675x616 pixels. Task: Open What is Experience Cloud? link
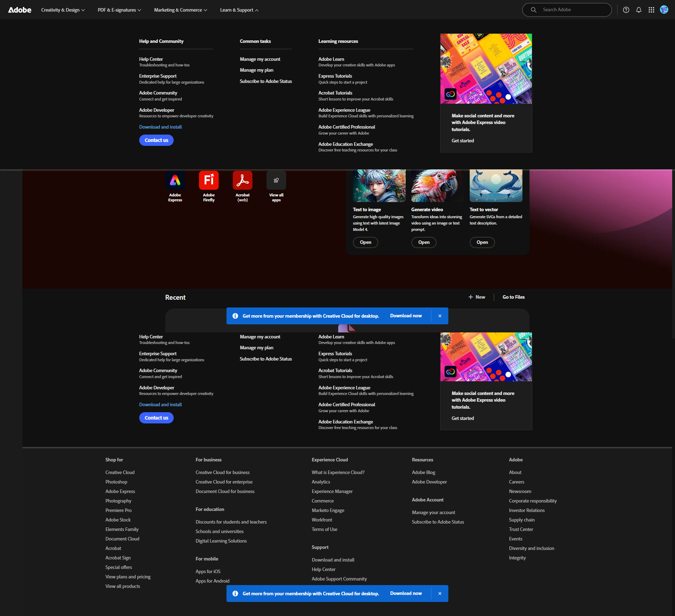click(x=338, y=473)
